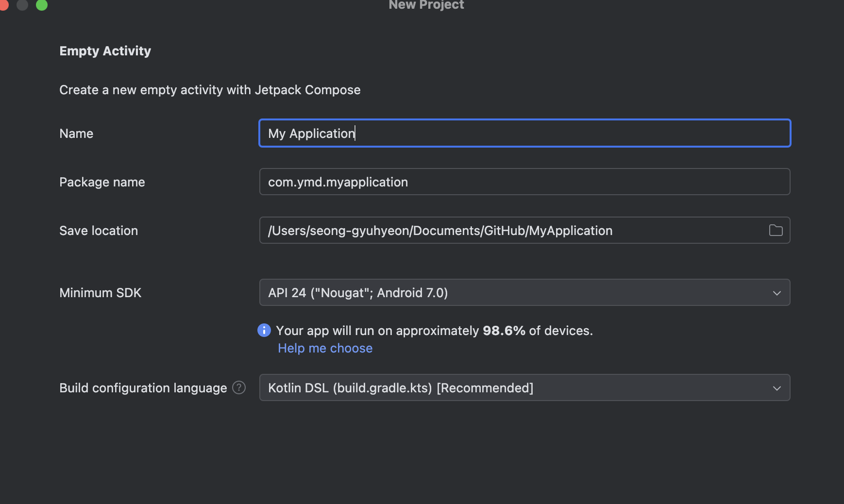The image size is (844, 504).
Task: Click the 98.6% device coverage text
Action: 504,331
